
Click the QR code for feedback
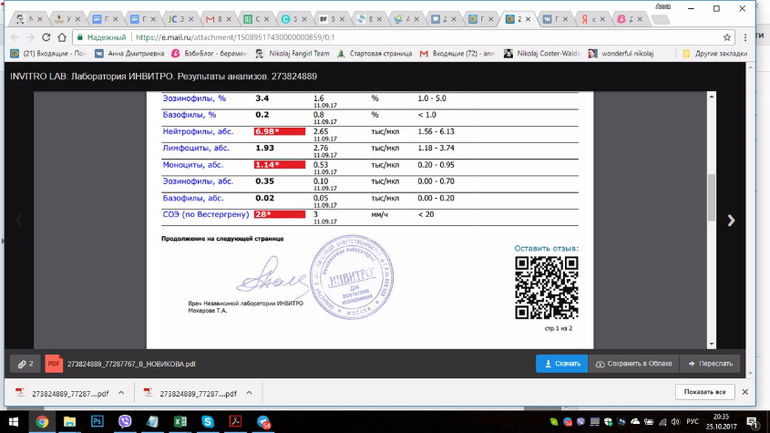[x=546, y=288]
